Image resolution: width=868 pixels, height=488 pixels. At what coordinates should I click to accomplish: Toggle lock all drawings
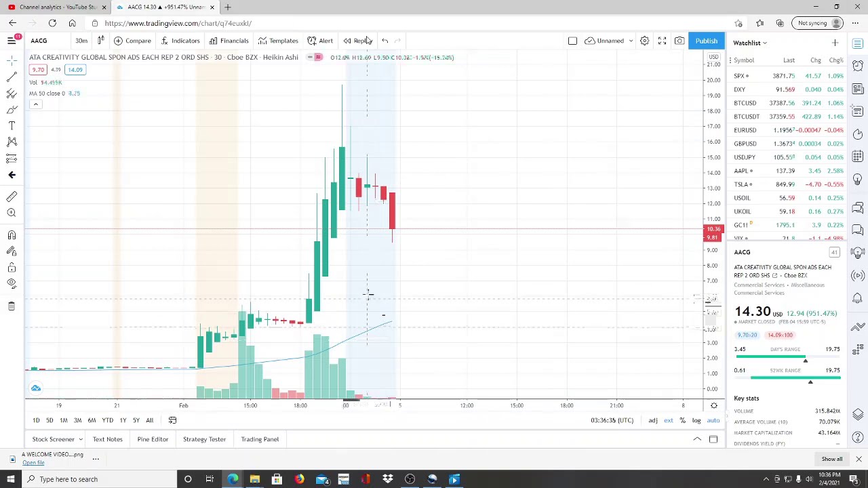pos(12,268)
